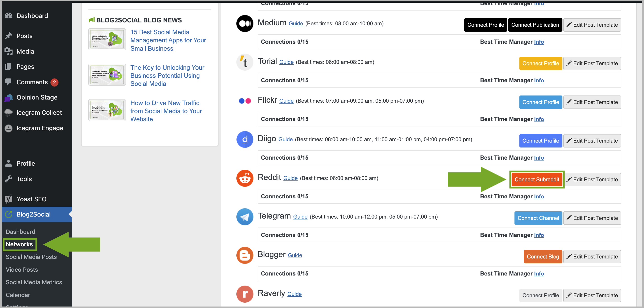
Task: Click the Medium logo icon
Action: (245, 24)
